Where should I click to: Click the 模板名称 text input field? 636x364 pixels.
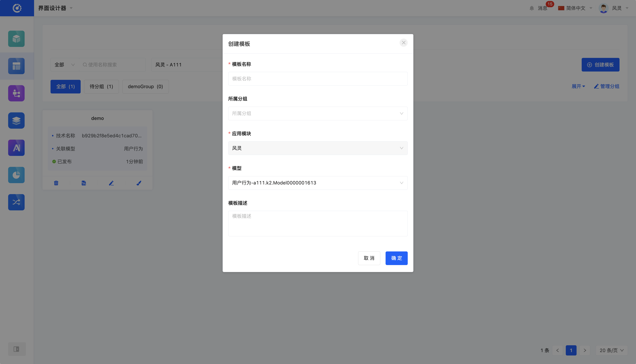(x=318, y=79)
